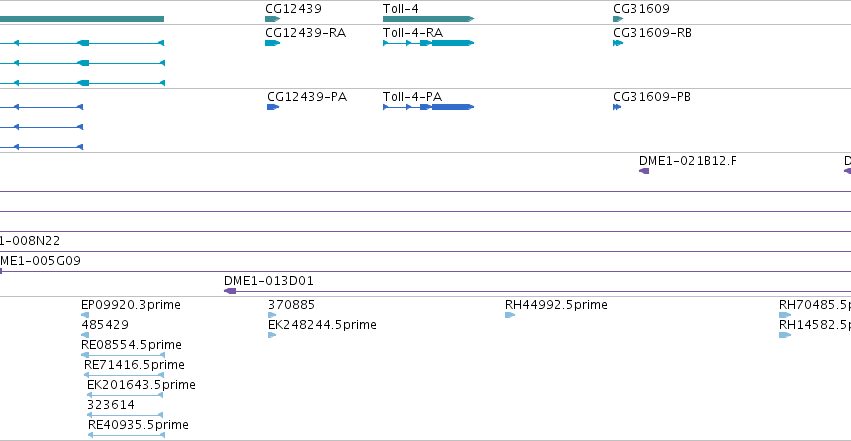This screenshot has height=441, width=851.
Task: Select the DME1-021B12.F arrow marker
Action: pyautogui.click(x=644, y=171)
